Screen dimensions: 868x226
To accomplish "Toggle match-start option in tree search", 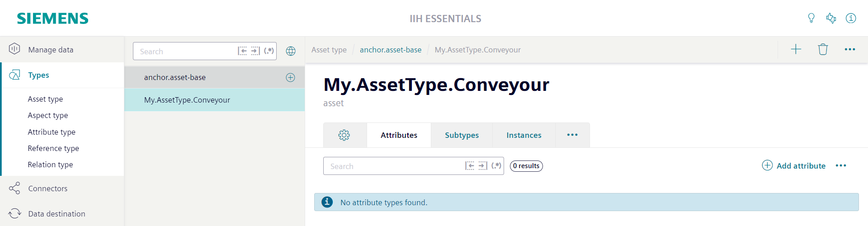I will (x=242, y=51).
